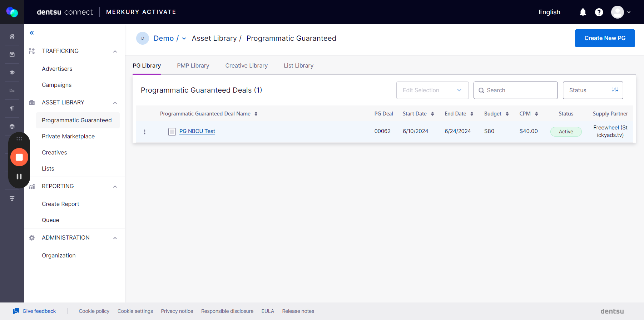Image resolution: width=644 pixels, height=320 pixels.
Task: Click the Create New PG button
Action: click(605, 38)
